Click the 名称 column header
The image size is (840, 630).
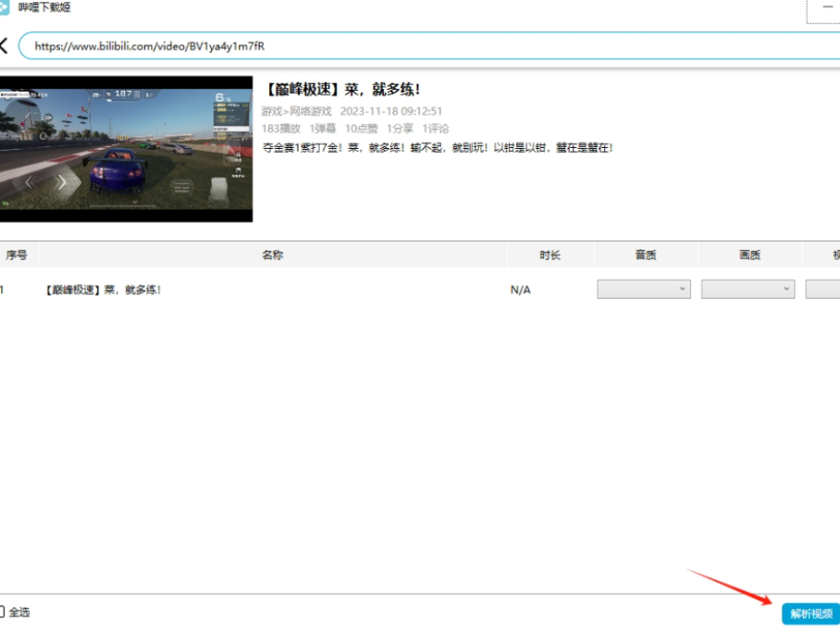[x=273, y=255]
